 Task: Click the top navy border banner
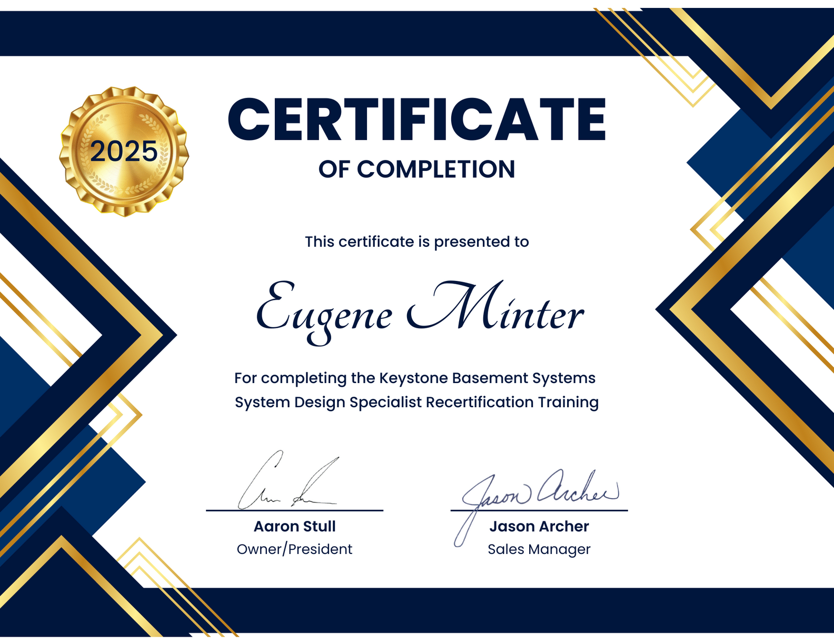pyautogui.click(x=316, y=33)
